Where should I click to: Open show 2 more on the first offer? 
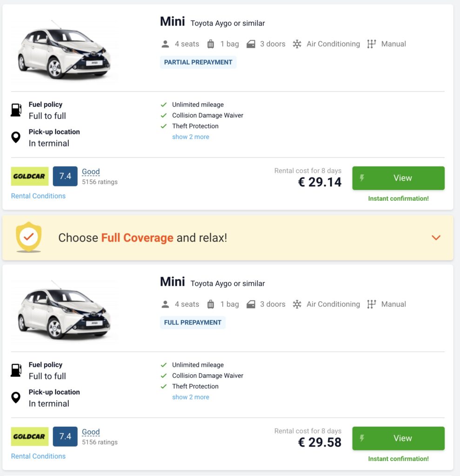click(x=191, y=137)
